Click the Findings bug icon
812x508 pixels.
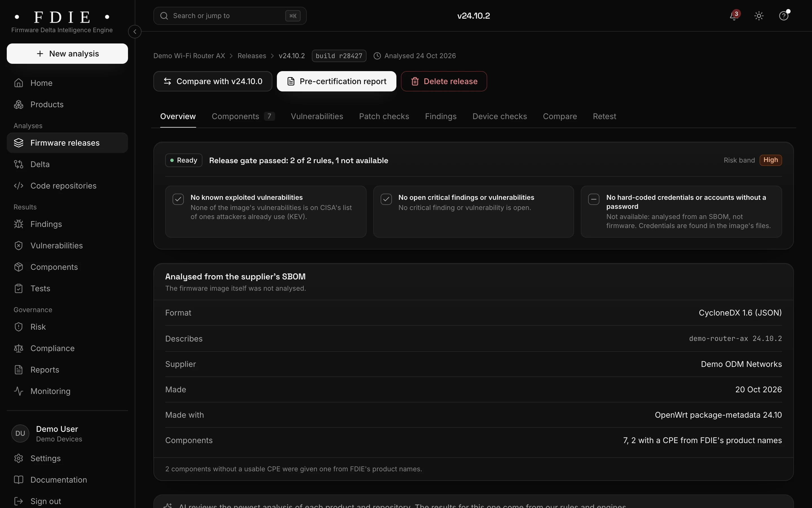(19, 224)
